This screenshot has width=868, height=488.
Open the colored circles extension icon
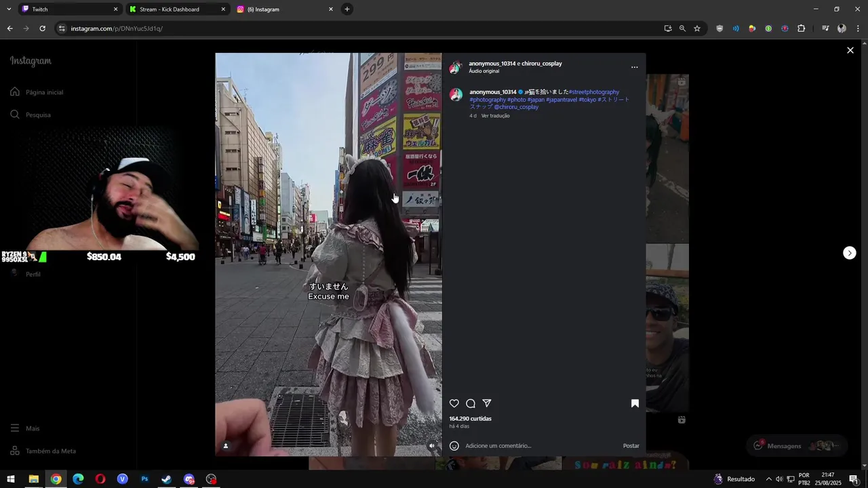click(x=752, y=28)
